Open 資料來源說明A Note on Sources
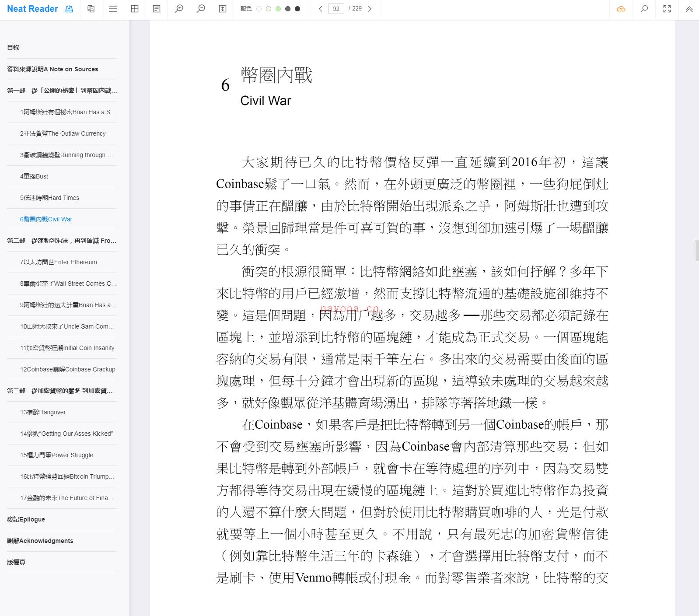 click(62, 69)
